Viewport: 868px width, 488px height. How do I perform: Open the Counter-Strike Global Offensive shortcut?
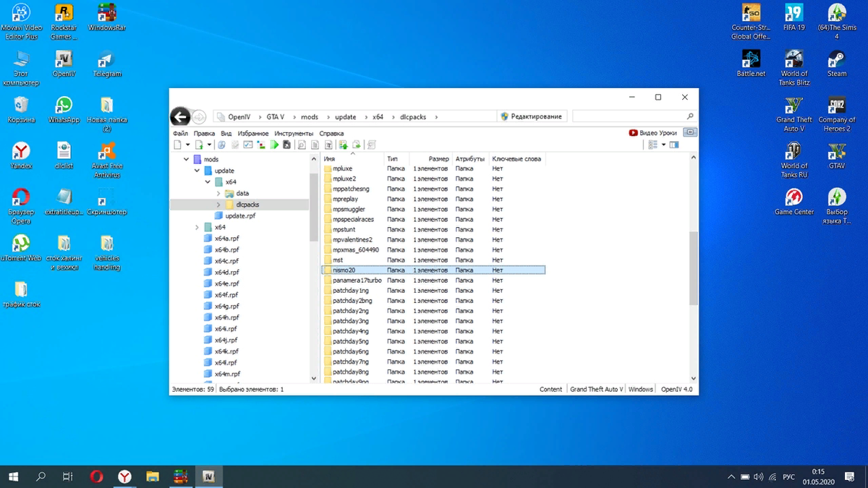point(751,22)
